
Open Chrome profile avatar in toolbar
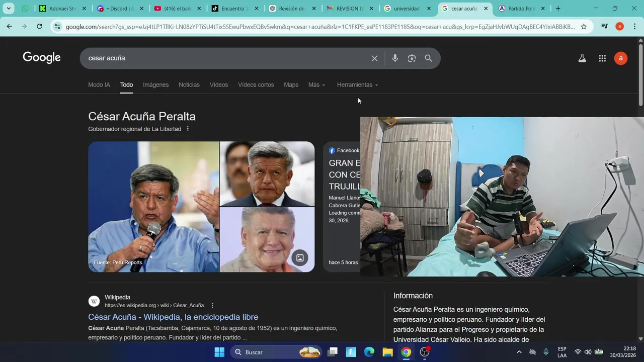coord(620,27)
